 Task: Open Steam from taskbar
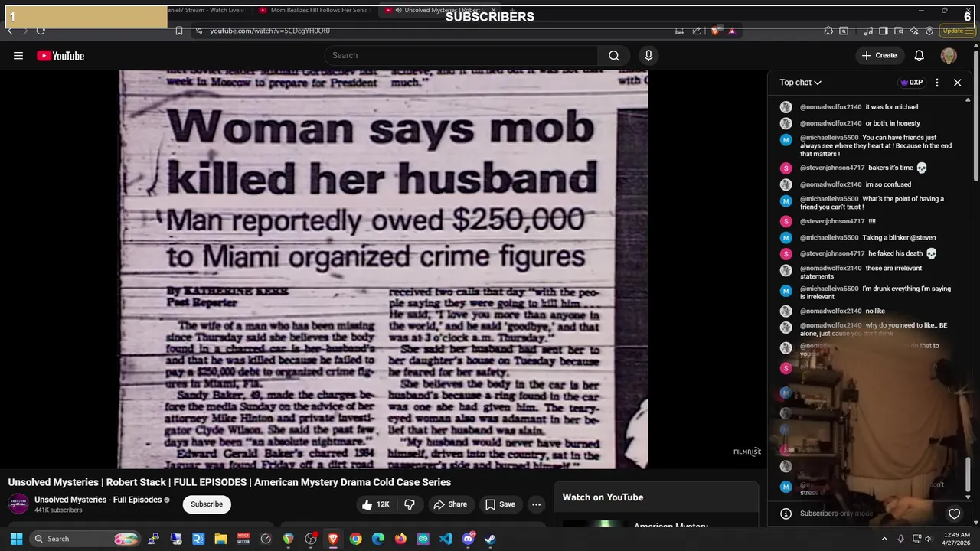pos(490,539)
